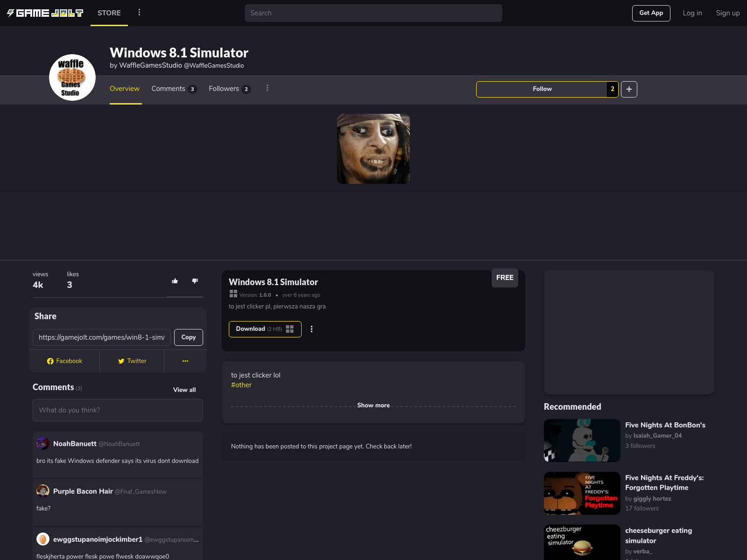The width and height of the screenshot is (747, 560).
Task: Click the Version 1.0.0 label
Action: (x=255, y=295)
